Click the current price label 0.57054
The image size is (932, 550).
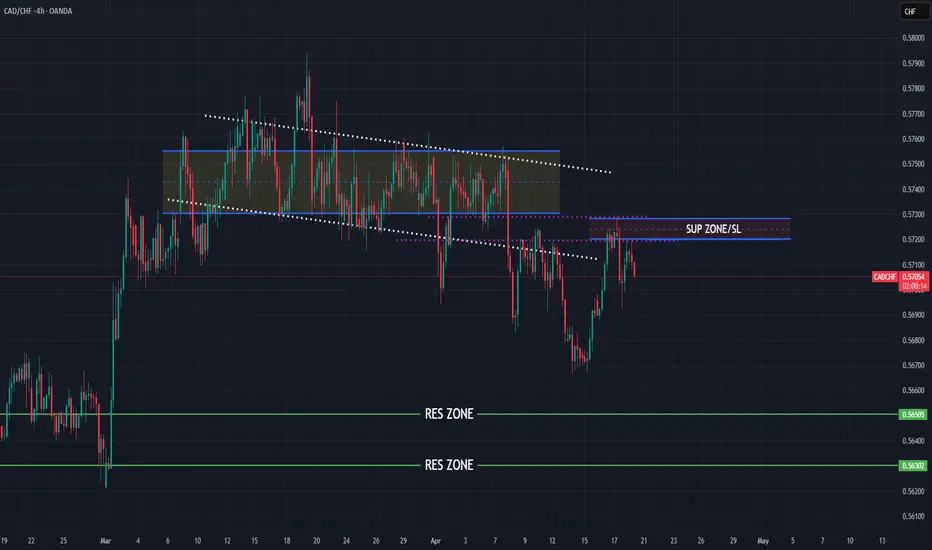914,276
